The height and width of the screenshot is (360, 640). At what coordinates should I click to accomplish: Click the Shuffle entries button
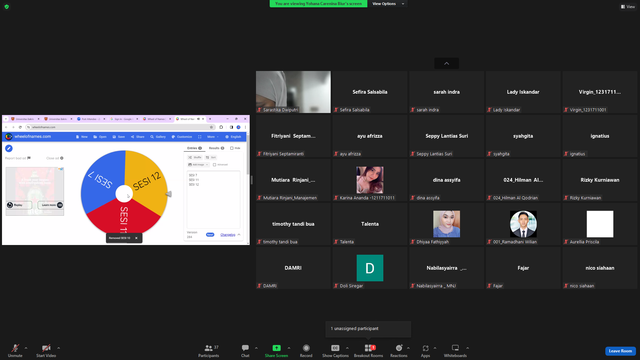195,157
